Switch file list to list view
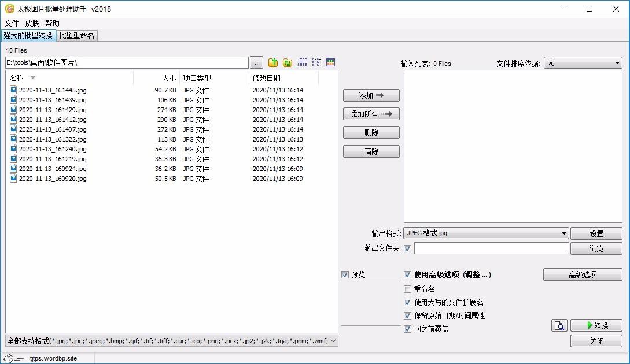The image size is (630, 364). 316,62
